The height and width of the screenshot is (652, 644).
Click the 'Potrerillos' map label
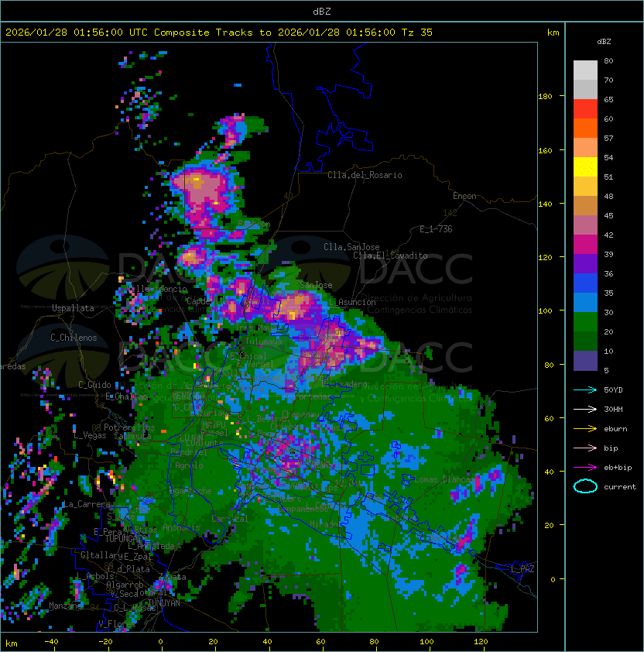pos(129,427)
